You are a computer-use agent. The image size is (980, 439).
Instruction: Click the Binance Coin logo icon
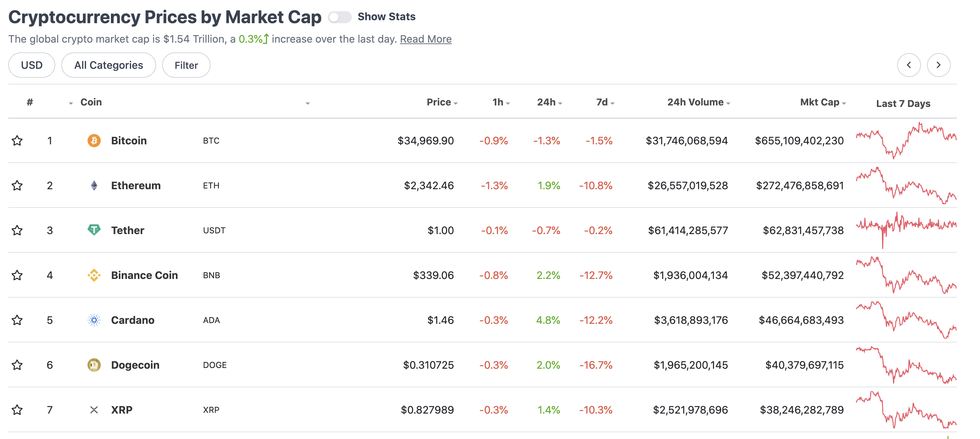pyautogui.click(x=94, y=275)
